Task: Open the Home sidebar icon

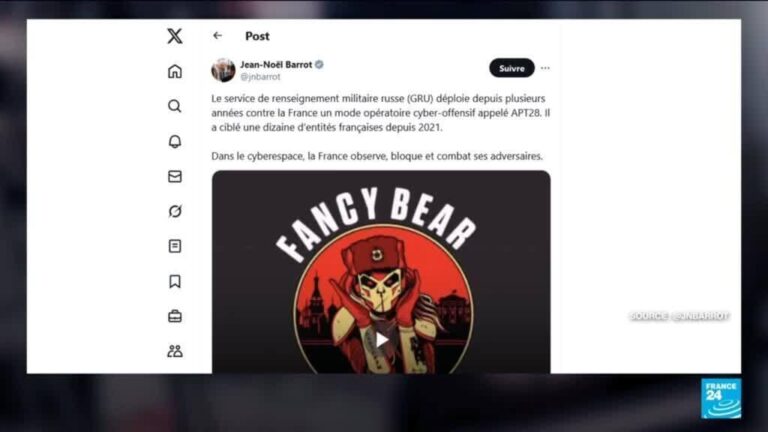Action: click(175, 72)
